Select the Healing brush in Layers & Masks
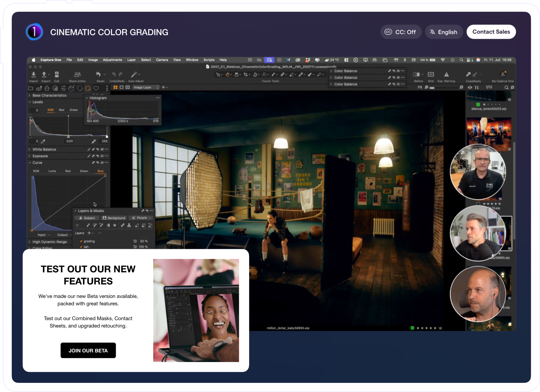This screenshot has height=392, width=540. [123, 225]
